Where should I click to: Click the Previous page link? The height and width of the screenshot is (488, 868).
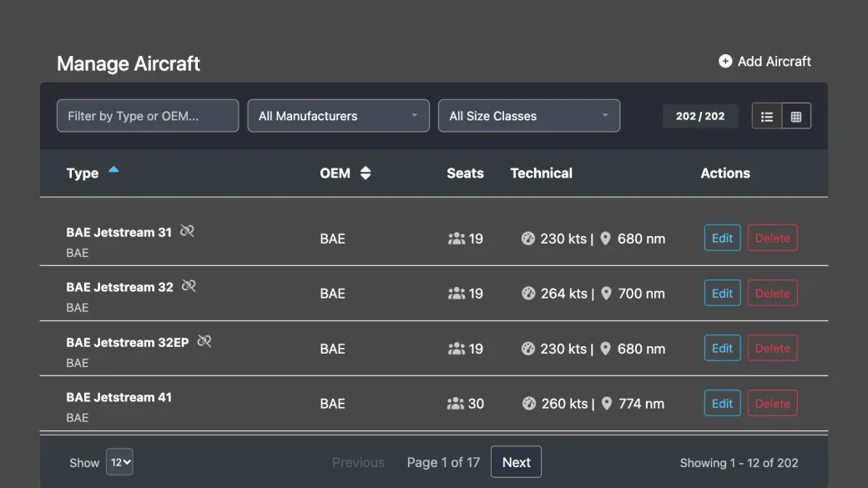click(x=358, y=462)
